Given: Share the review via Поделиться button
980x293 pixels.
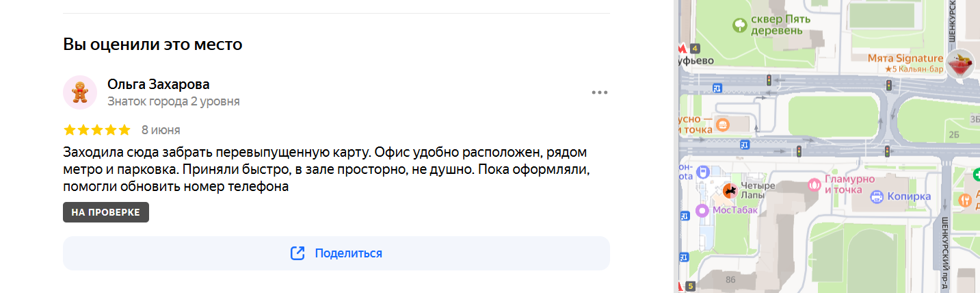Looking at the screenshot, I should 336,253.
